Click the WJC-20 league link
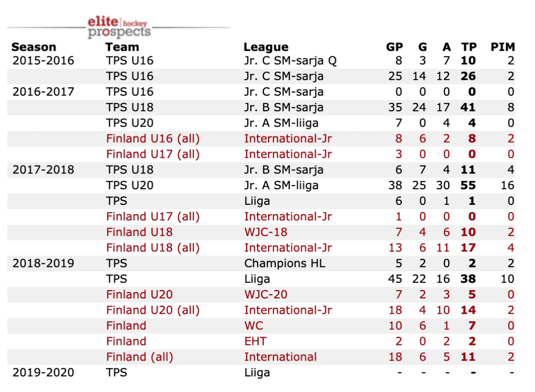The height and width of the screenshot is (392, 535). pyautogui.click(x=265, y=294)
